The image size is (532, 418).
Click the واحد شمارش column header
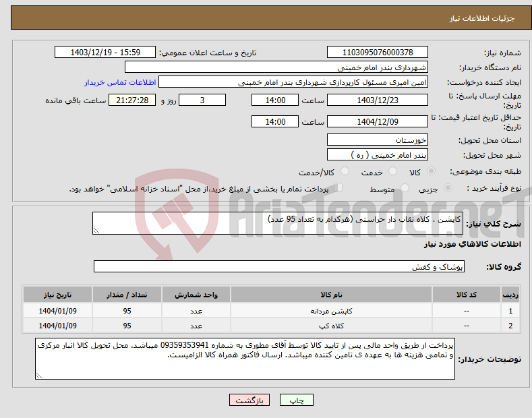tap(196, 295)
